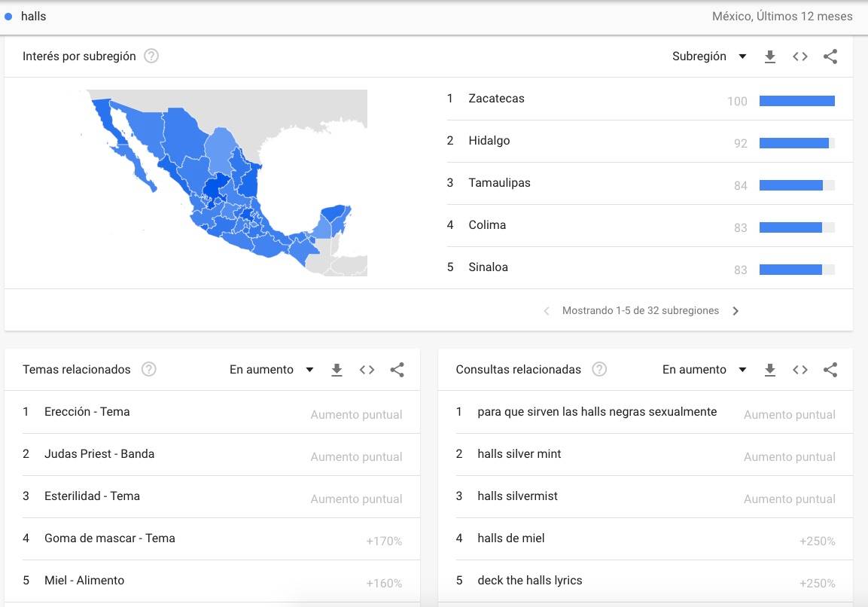Download the Temas relacionados data

(337, 370)
